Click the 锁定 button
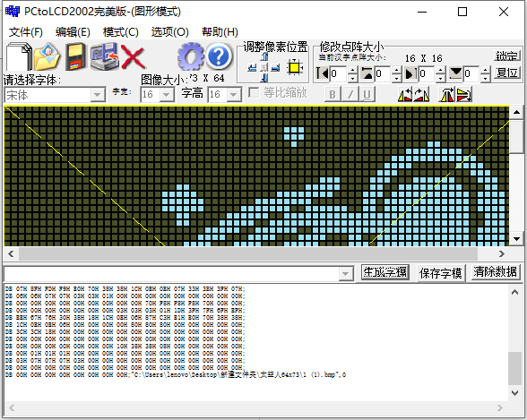Screen dimensions: 527x420 point(507,56)
